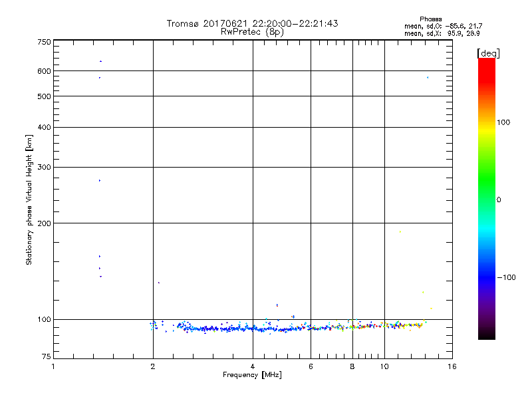
Task: Click the yellow data point near 190 km
Action: (x=400, y=231)
